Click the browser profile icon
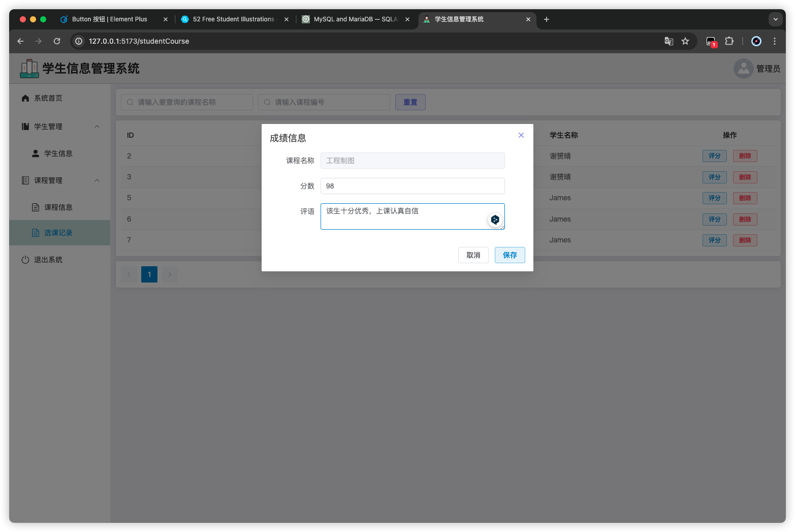Viewport: 795px width, 532px height. point(756,41)
